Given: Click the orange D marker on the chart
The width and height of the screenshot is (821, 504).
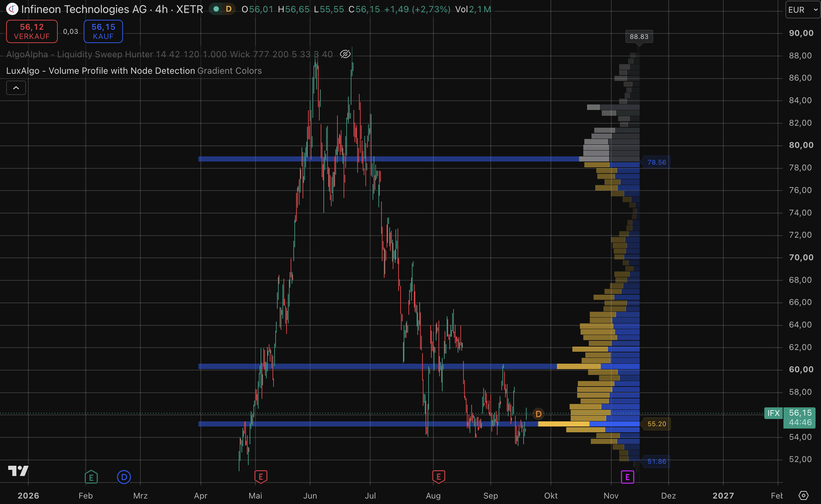Looking at the screenshot, I should 539,414.
